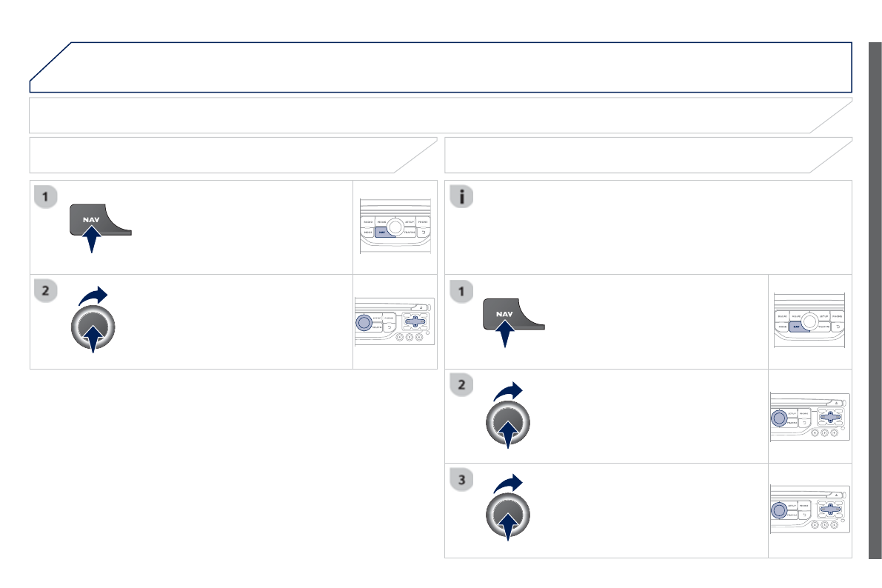Click the information "i" icon
Screen dimensions: 882x588
pyautogui.click(x=462, y=198)
